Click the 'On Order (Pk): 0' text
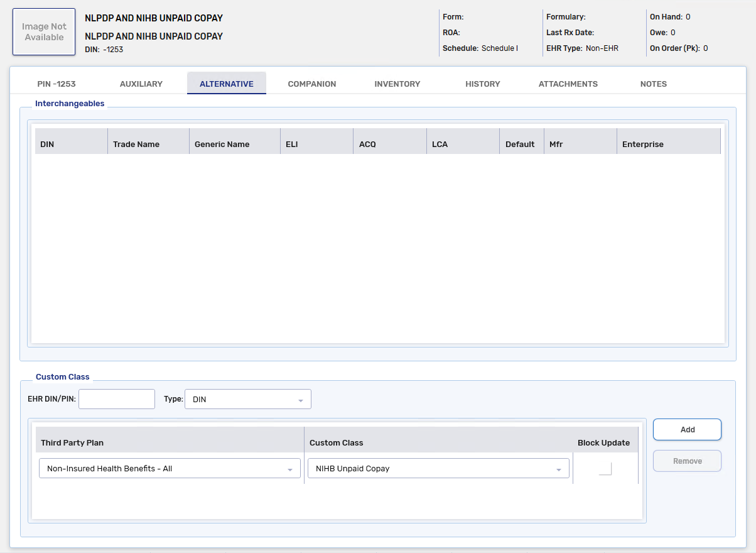This screenshot has height=553, width=756. click(x=679, y=48)
